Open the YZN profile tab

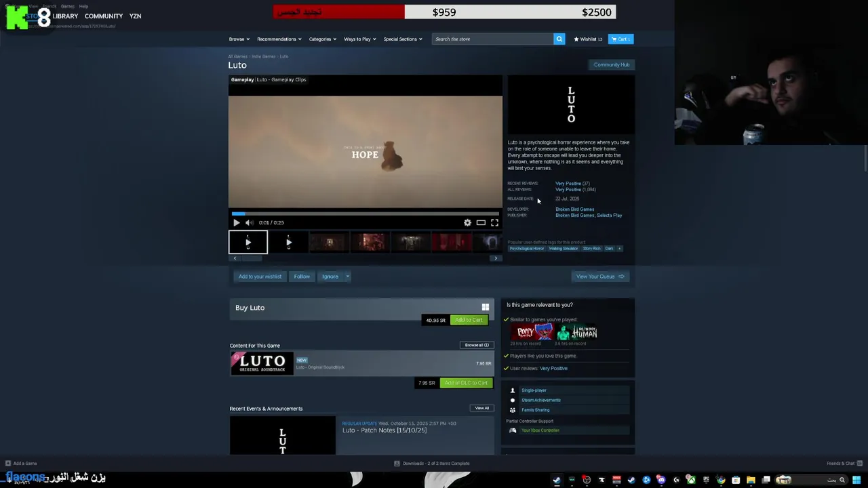[x=135, y=16]
